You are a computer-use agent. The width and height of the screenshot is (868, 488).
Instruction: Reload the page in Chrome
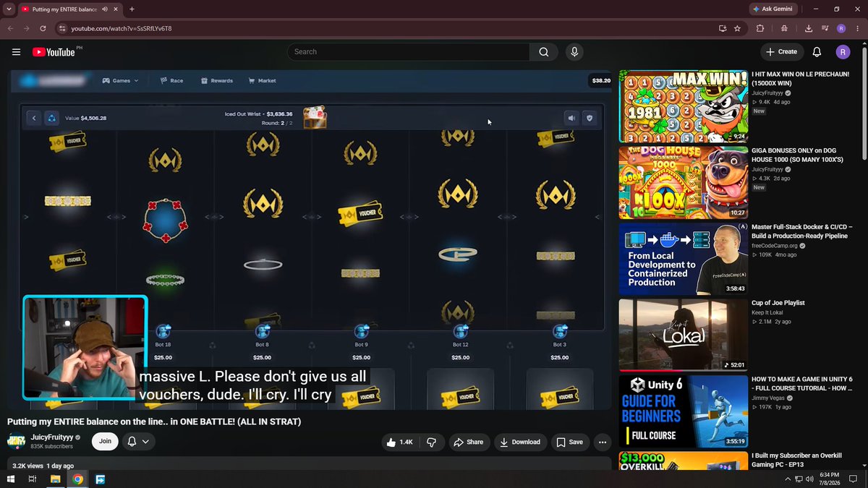[x=43, y=28]
